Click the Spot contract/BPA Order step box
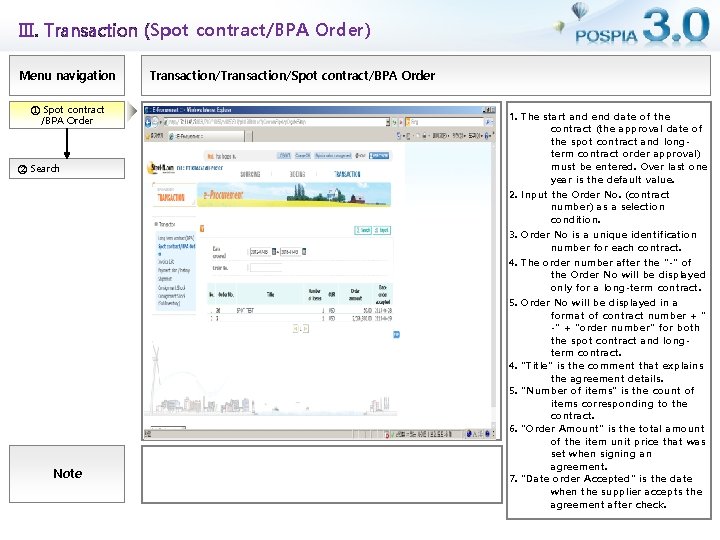Image resolution: width=720 pixels, height=540 pixels. click(67, 115)
